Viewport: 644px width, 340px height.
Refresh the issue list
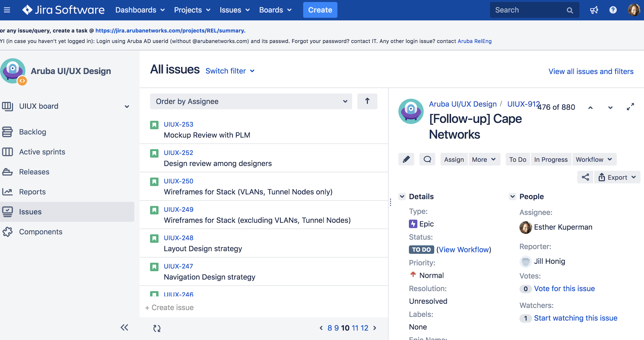coord(157,328)
